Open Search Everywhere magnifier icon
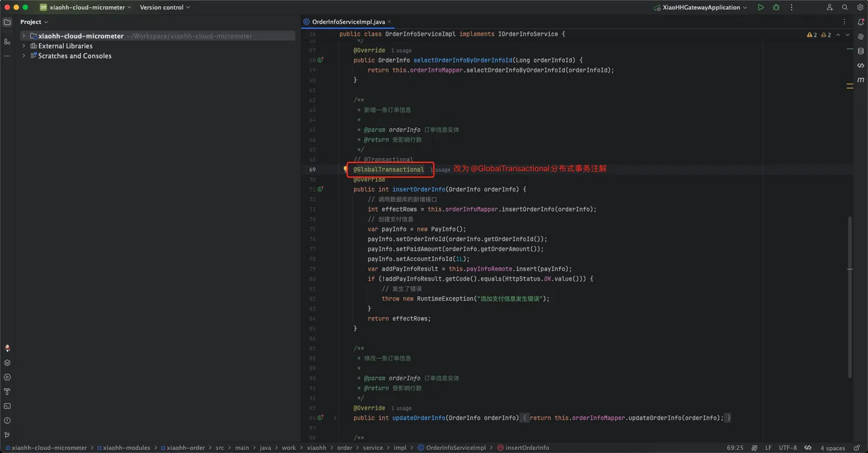 point(844,7)
